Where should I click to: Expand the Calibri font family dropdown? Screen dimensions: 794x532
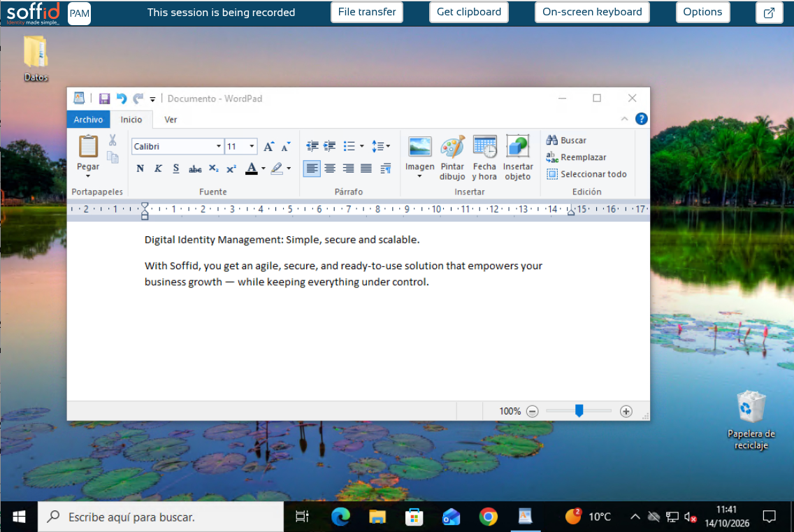click(219, 146)
